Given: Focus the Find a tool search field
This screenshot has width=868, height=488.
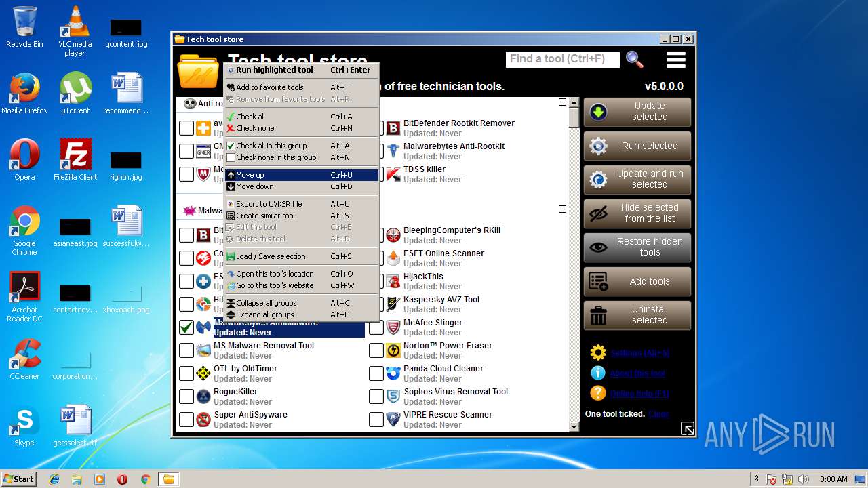Looking at the screenshot, I should coord(562,59).
